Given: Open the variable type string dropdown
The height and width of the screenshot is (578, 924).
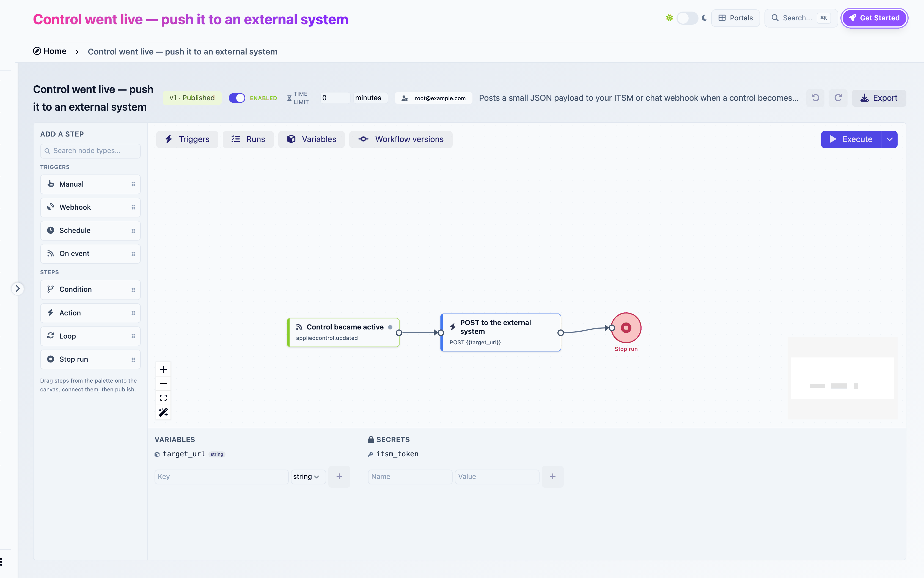Looking at the screenshot, I should click(x=308, y=477).
